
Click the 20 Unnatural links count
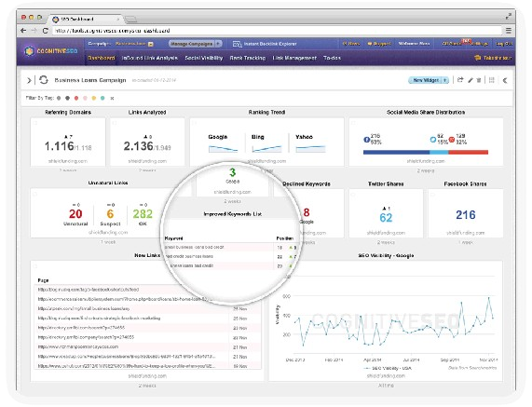pos(75,214)
